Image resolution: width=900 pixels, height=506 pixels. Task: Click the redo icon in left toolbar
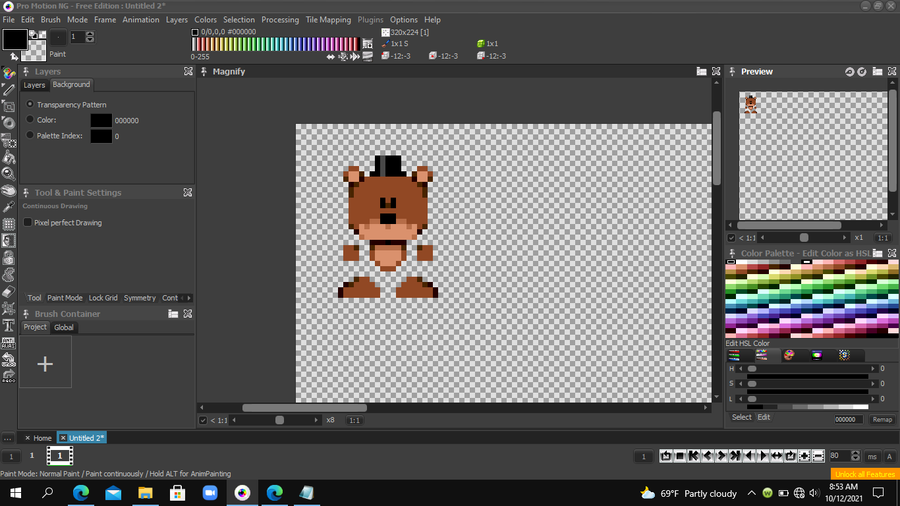pyautogui.click(x=9, y=376)
